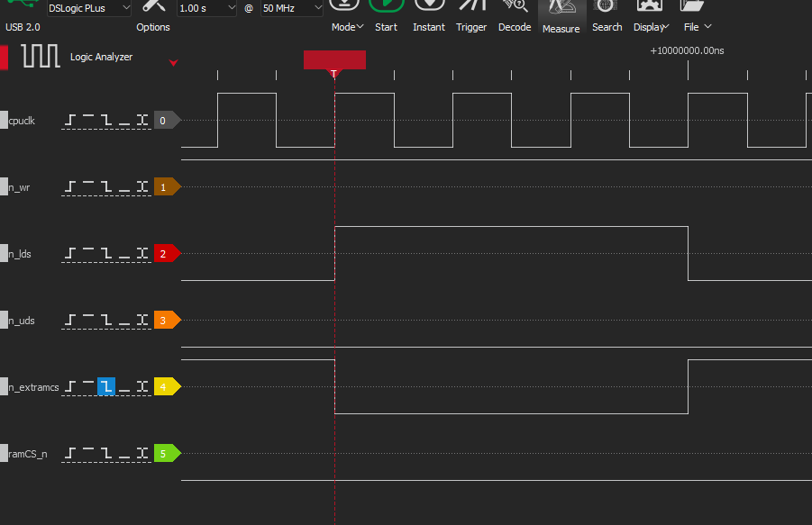
Task: Toggle the Measure panel
Action: pyautogui.click(x=561, y=17)
